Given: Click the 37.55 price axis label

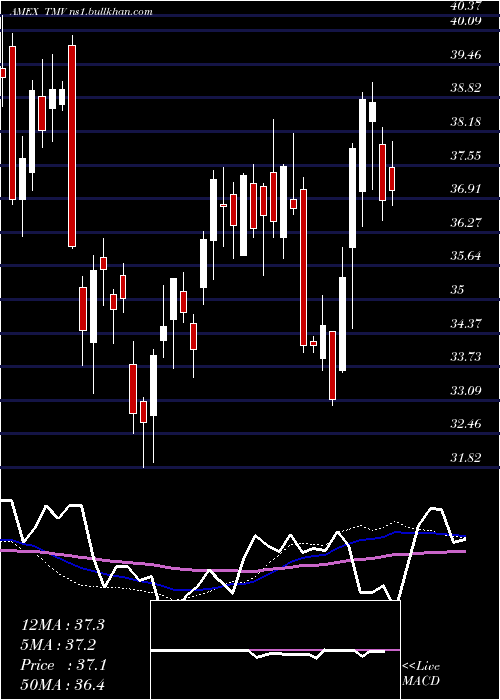Looking at the screenshot, I should (466, 156).
